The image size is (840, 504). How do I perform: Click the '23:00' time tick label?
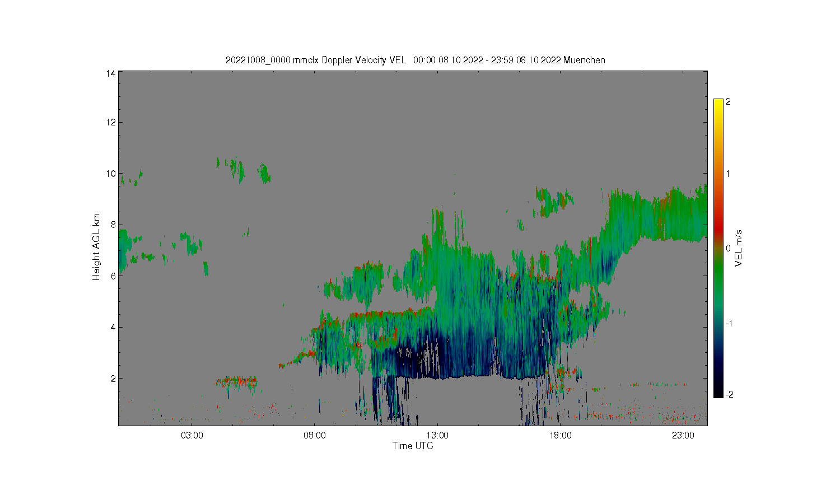683,435
